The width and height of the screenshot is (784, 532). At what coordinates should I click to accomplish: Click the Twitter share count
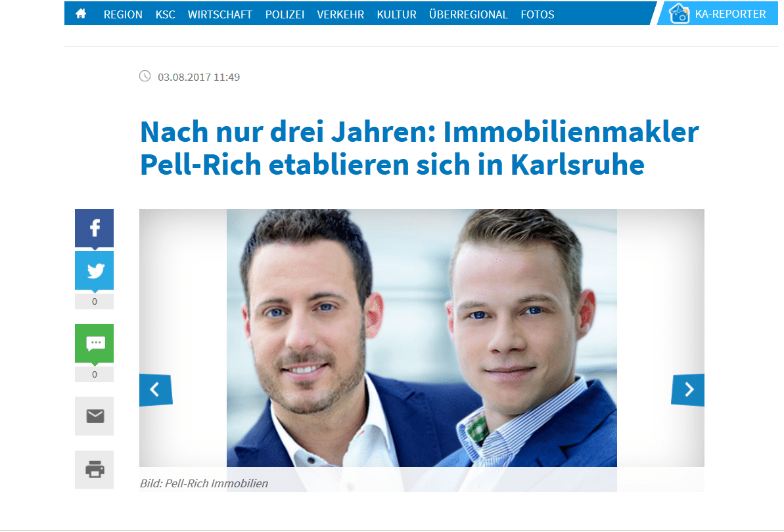95,301
